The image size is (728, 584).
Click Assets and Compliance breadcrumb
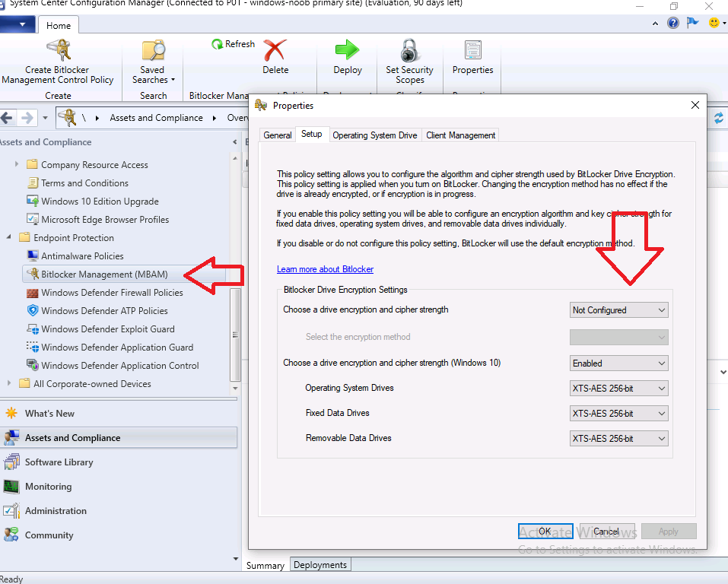click(x=156, y=118)
